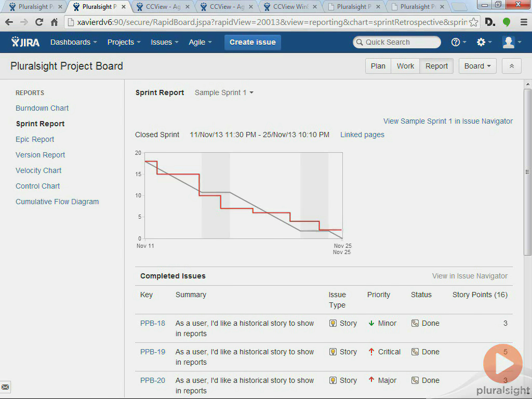Open the Epic Report

point(35,139)
